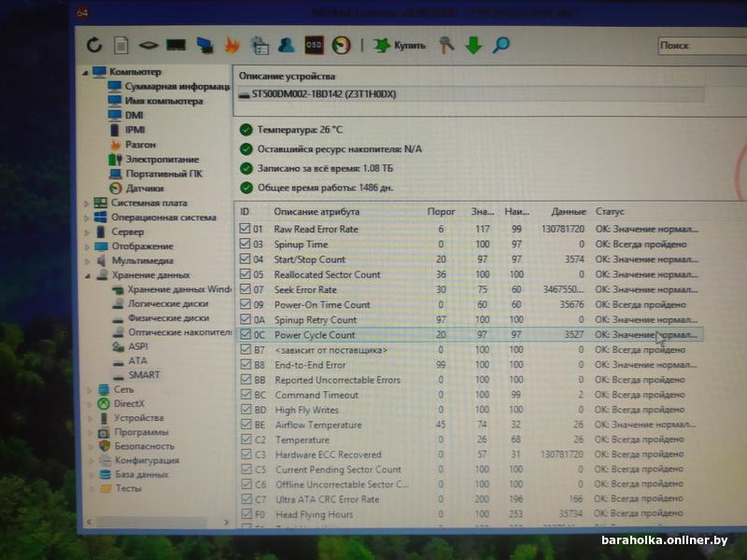This screenshot has height=560, width=747.
Task: Click the disk drive toolbar icon
Action: (148, 45)
